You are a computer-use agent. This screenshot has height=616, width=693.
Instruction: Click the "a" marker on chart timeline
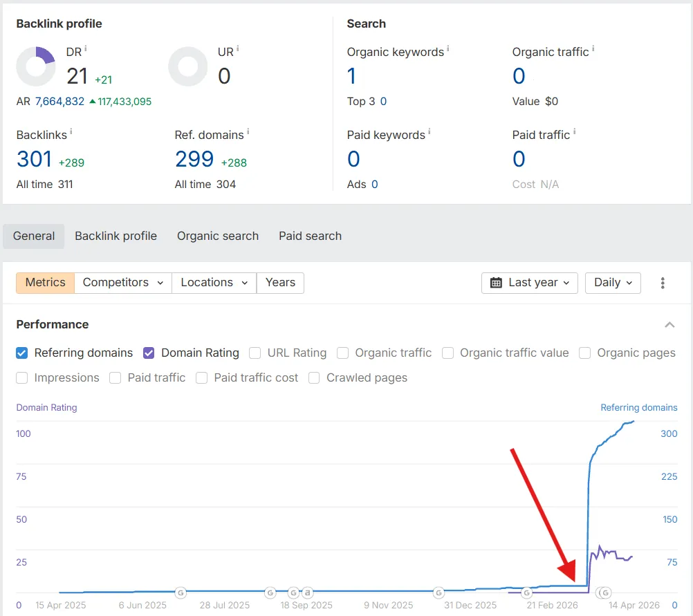pyautogui.click(x=307, y=592)
